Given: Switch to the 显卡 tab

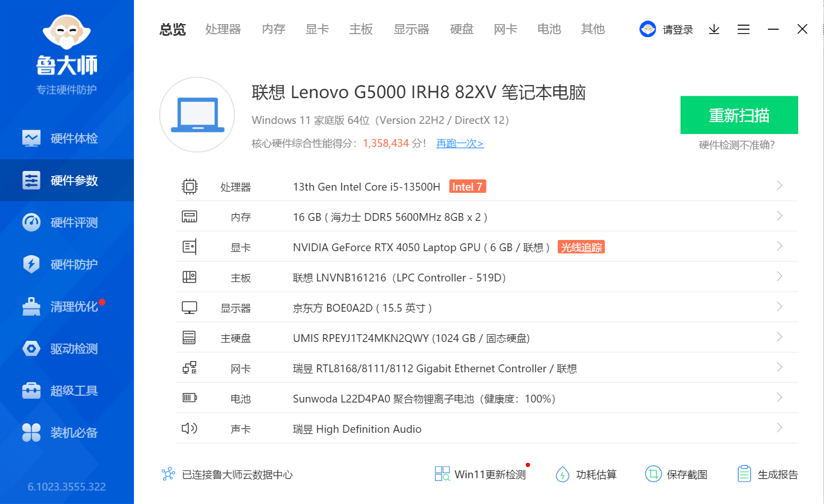Looking at the screenshot, I should 317,29.
